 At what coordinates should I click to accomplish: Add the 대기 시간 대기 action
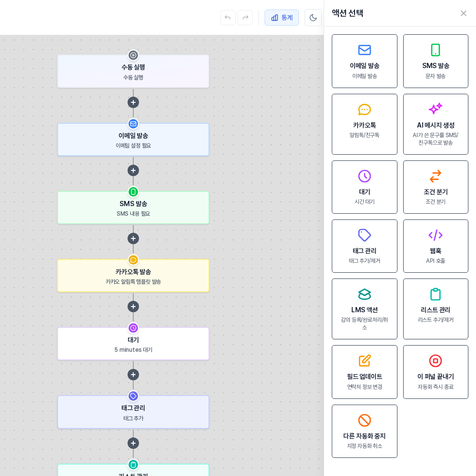click(364, 187)
